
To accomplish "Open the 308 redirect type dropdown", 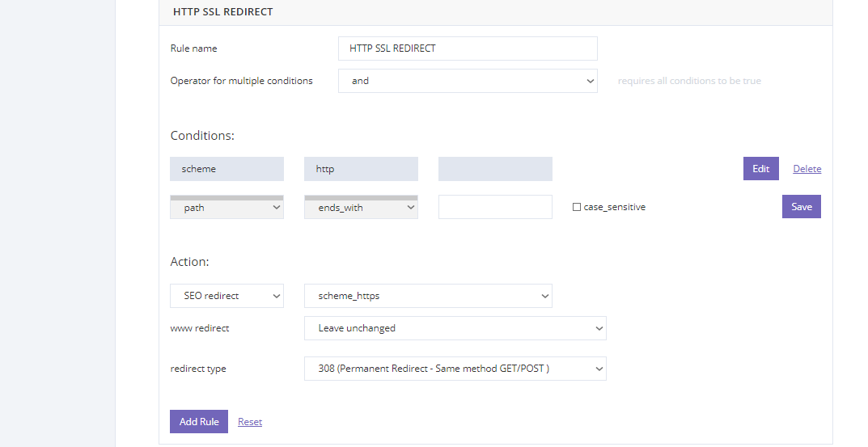I will [455, 369].
